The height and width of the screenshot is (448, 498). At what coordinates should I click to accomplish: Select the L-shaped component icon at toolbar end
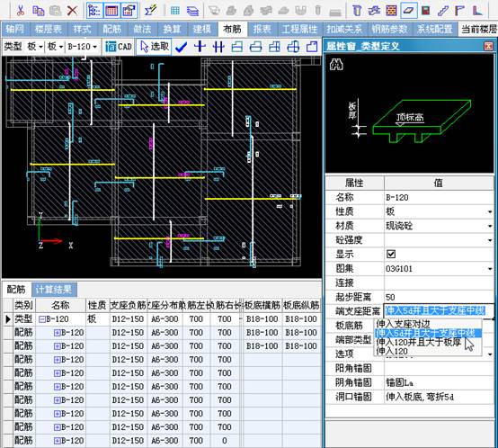tap(477, 11)
